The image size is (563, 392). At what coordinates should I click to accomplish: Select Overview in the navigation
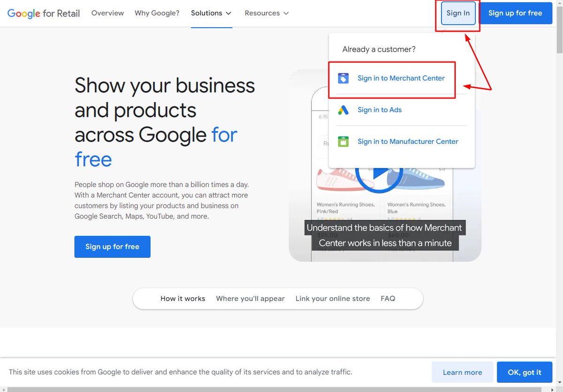click(107, 13)
